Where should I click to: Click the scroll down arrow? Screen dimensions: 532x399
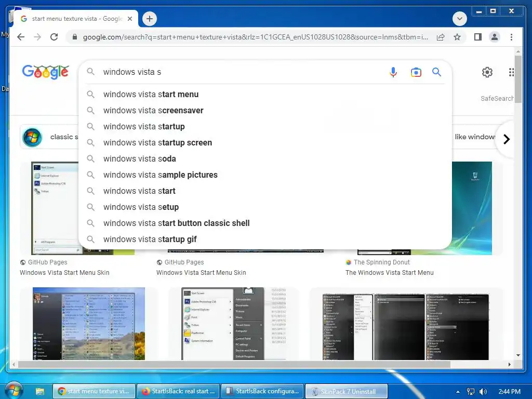(x=518, y=355)
